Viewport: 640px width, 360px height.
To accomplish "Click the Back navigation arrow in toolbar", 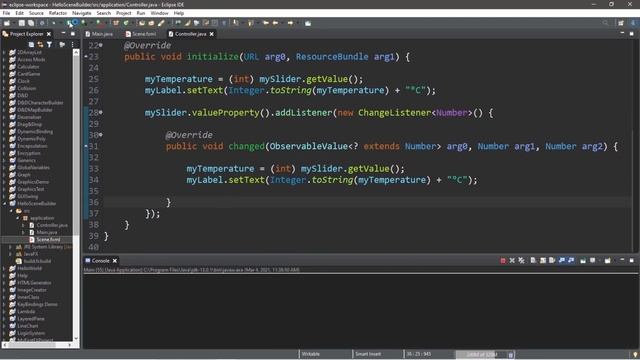I will [276, 23].
